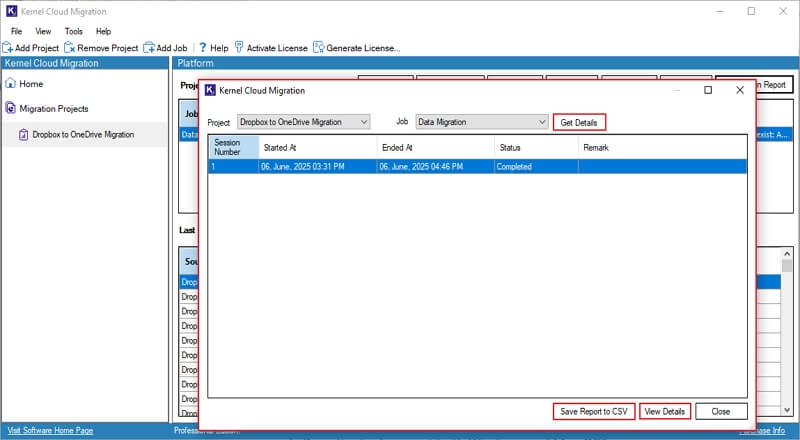Viewport: 800px width, 440px height.
Task: Select cell 06. June. 2025 03:31 PM
Action: pyautogui.click(x=318, y=166)
